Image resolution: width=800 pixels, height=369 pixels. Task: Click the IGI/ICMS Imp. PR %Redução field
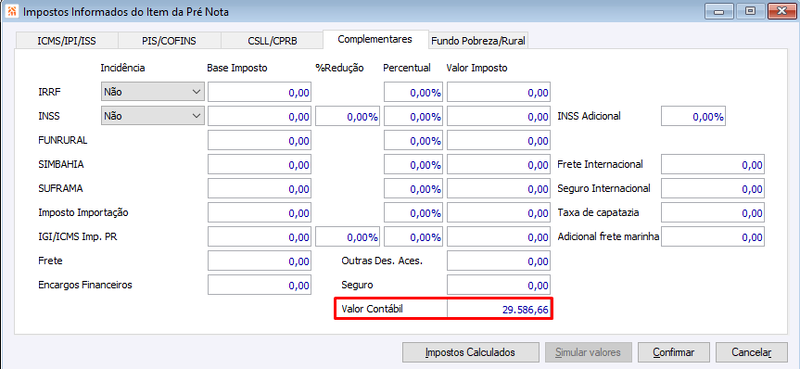348,237
